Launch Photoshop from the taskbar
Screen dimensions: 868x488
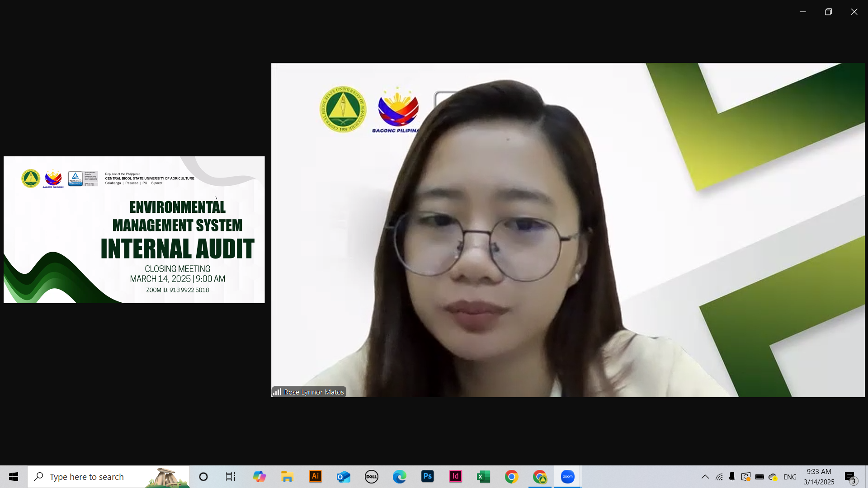tap(427, 477)
